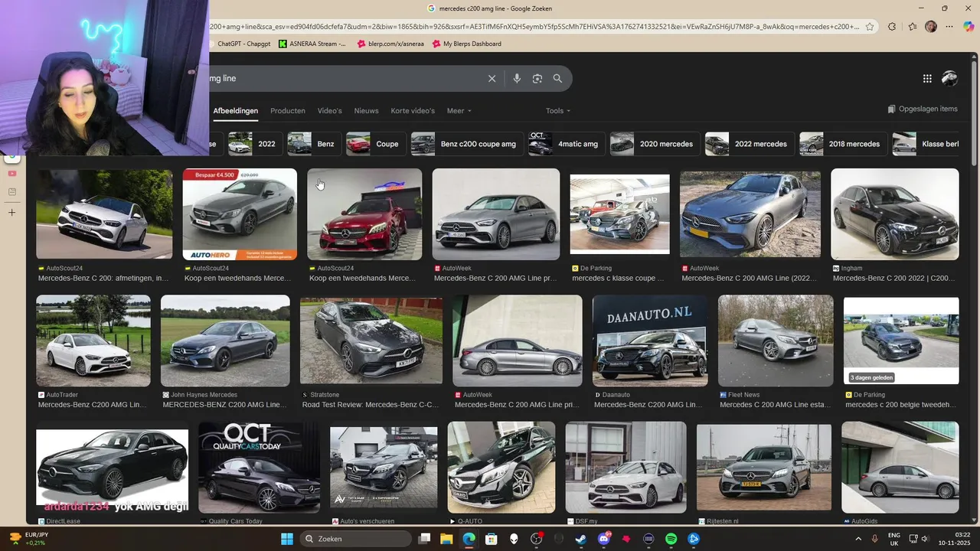The height and width of the screenshot is (551, 980).
Task: Open the QCT Quality Cars Today image
Action: (259, 467)
